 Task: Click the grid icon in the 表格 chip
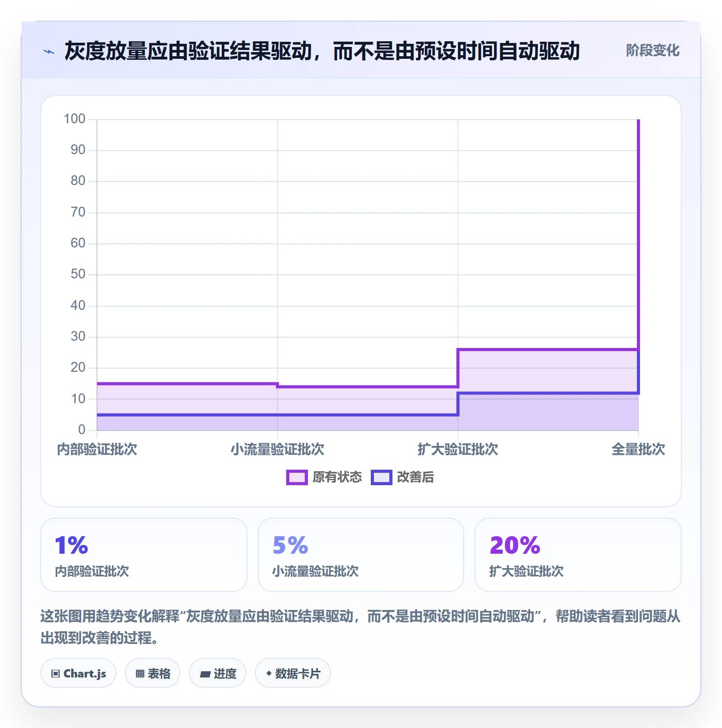pos(140,674)
